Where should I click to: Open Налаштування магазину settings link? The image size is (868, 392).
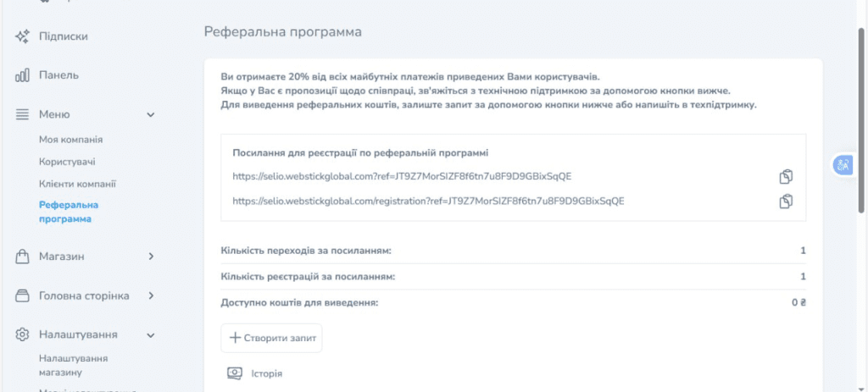click(x=72, y=365)
